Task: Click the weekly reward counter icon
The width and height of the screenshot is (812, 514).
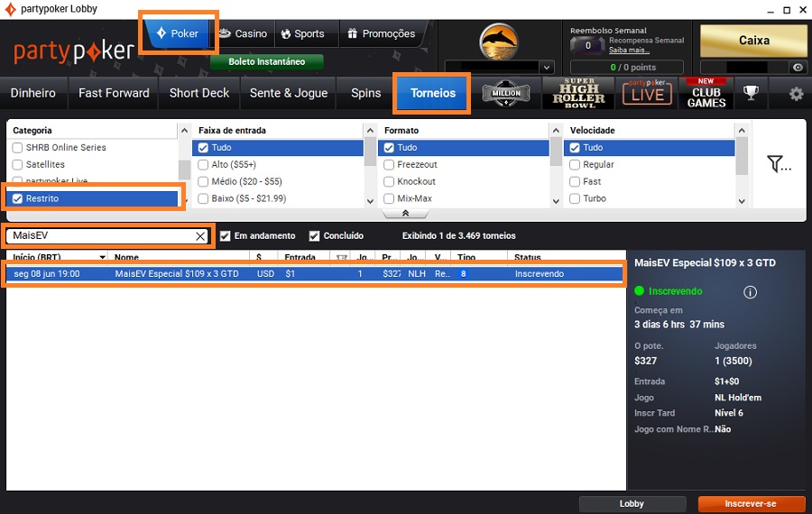Action: (587, 46)
